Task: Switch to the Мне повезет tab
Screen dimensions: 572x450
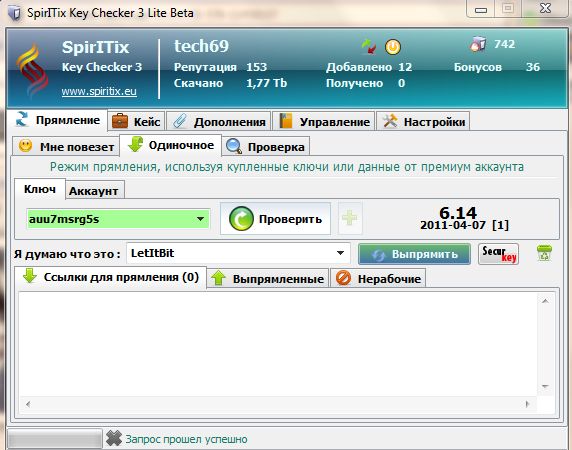Action: coord(66,147)
